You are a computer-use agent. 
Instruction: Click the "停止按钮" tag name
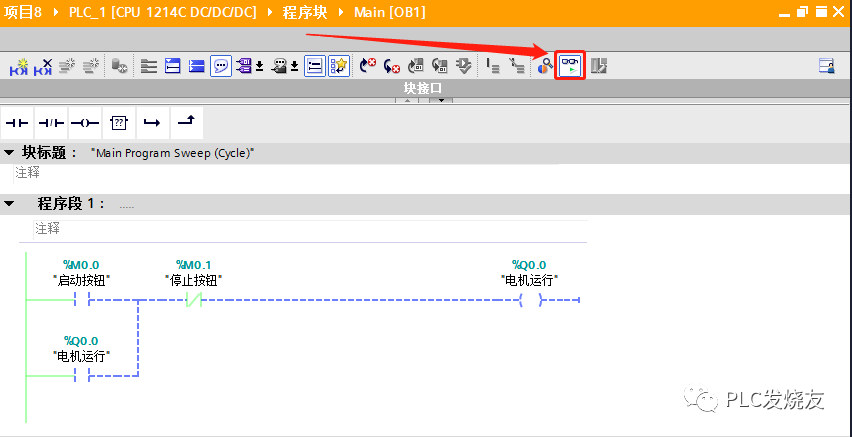[194, 280]
